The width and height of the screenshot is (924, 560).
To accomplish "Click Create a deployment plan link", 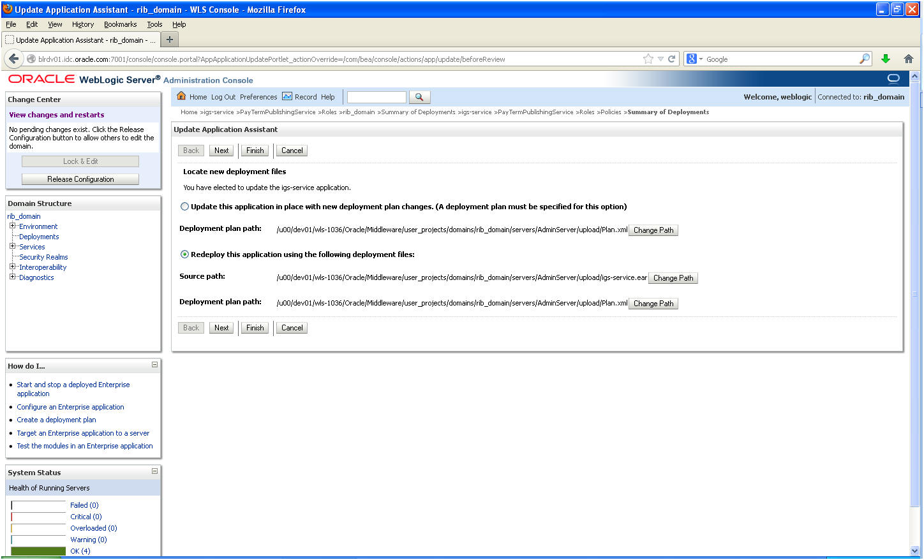I will [56, 420].
